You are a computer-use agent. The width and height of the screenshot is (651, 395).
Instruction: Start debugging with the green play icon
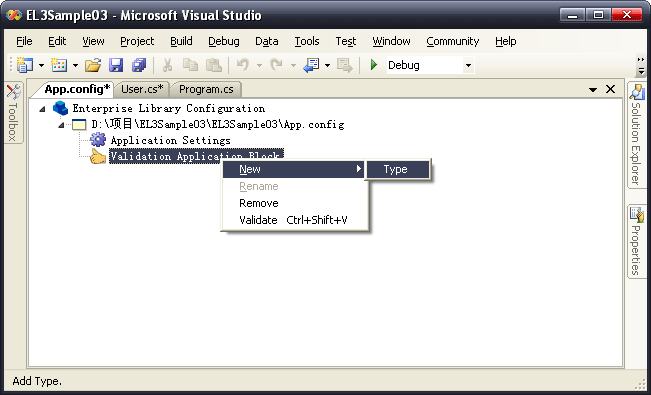(x=374, y=65)
